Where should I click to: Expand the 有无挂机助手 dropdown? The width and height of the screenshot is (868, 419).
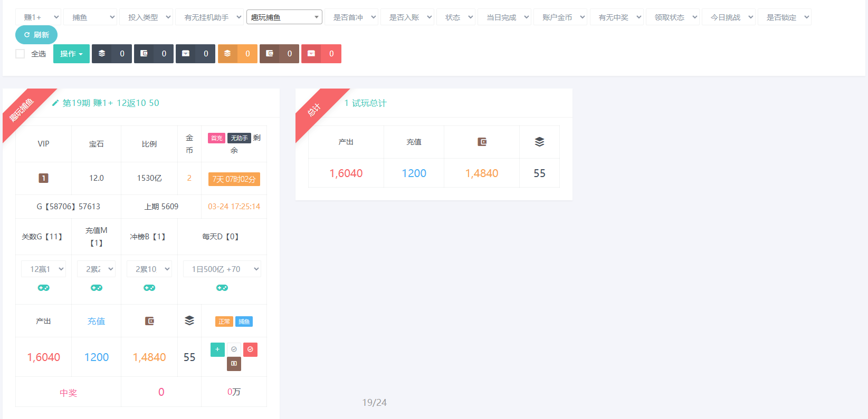point(209,17)
